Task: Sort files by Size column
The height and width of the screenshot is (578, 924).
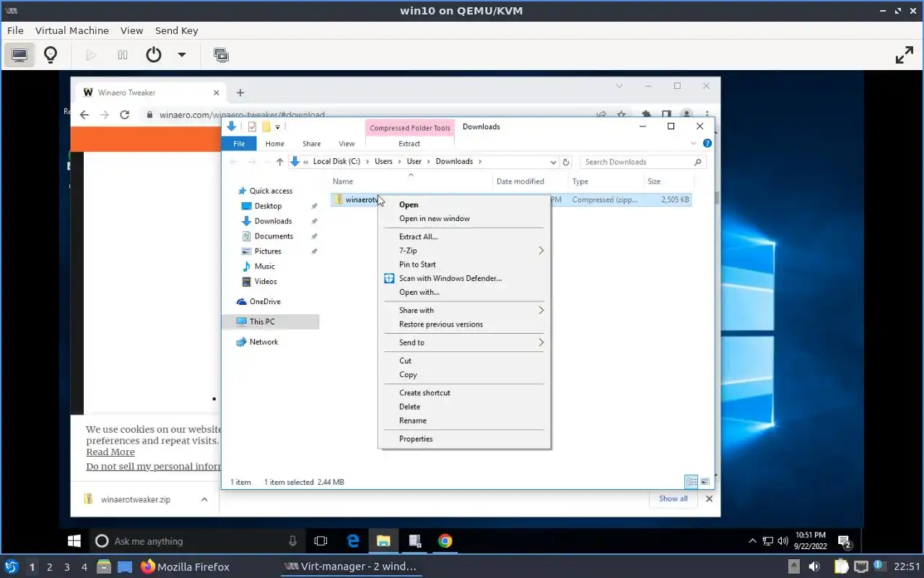Action: (668, 181)
